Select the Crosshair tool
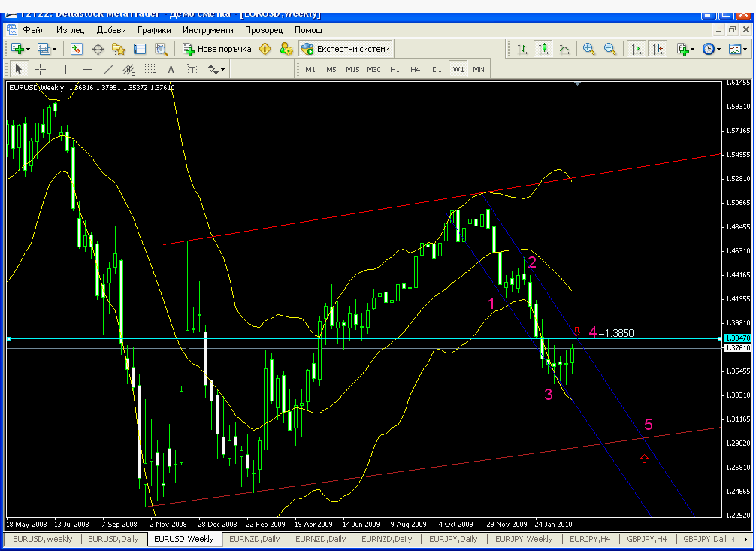 coord(40,69)
